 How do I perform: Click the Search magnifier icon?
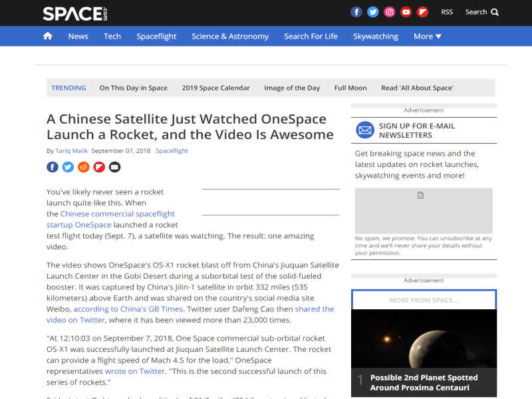point(495,12)
